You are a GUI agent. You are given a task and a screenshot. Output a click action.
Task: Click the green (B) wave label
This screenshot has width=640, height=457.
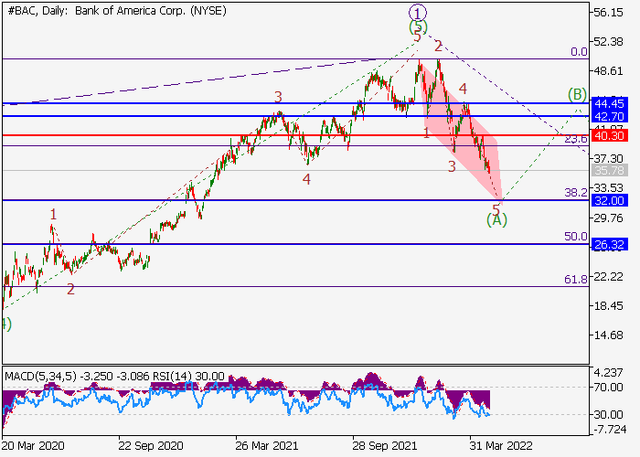pos(578,95)
